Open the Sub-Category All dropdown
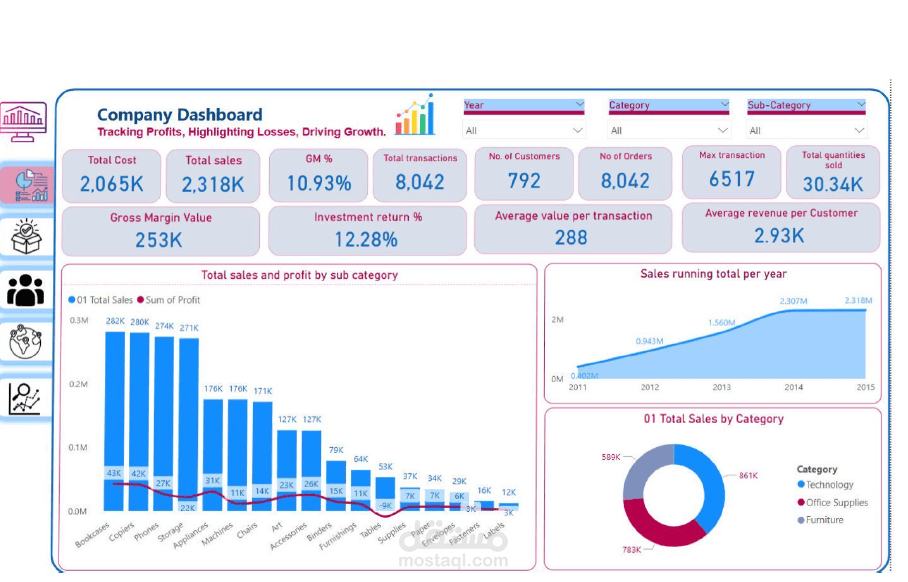 pos(806,130)
